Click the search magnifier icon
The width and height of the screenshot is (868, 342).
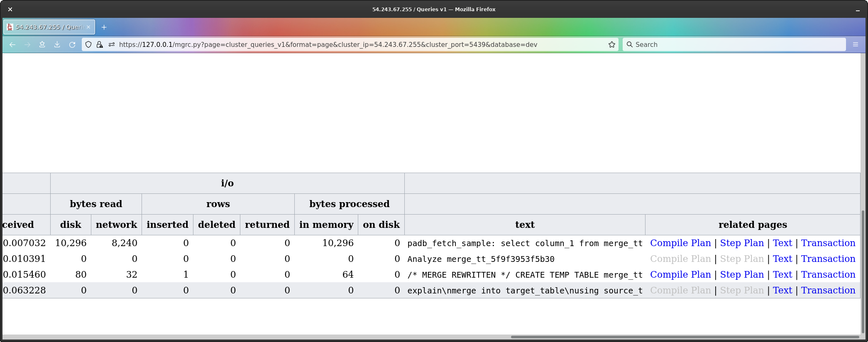coord(630,44)
